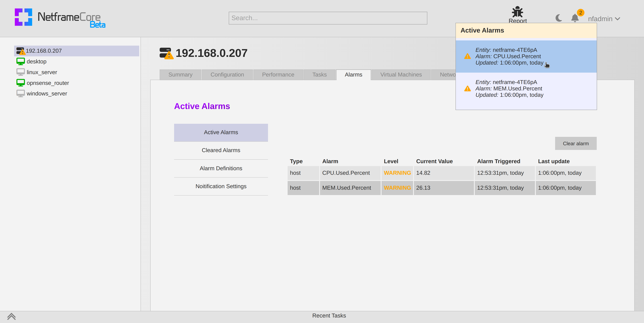Click the NetframeCore logo icon
644x323 pixels.
click(23, 17)
